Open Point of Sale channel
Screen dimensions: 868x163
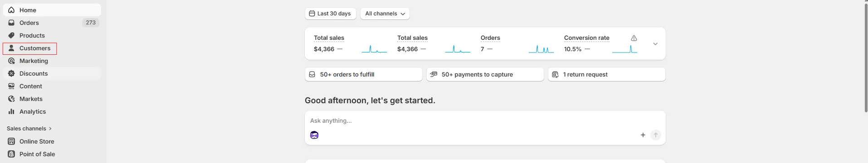pyautogui.click(x=52, y=154)
